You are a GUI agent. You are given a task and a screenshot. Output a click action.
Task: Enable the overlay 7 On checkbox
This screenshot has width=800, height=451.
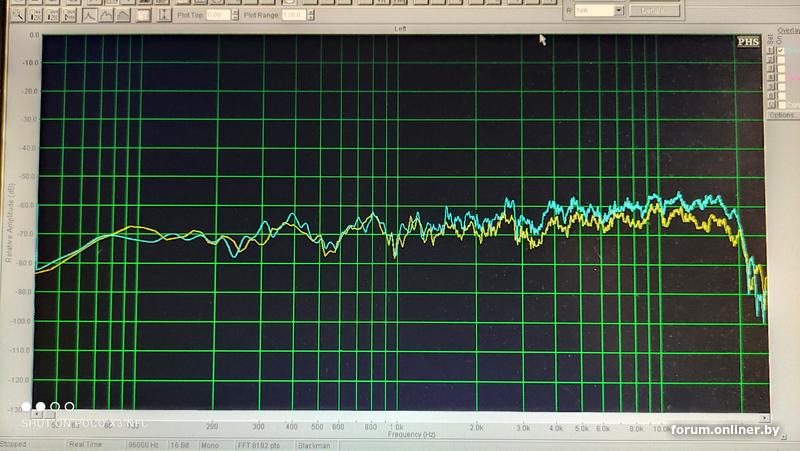(781, 104)
